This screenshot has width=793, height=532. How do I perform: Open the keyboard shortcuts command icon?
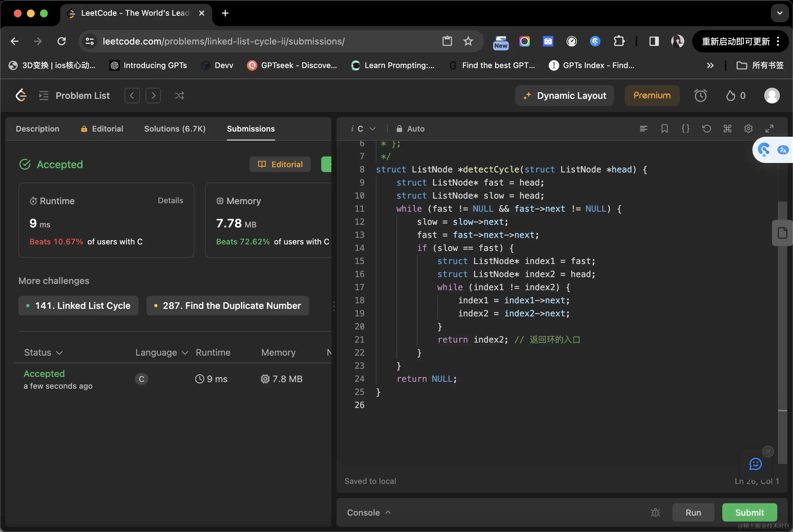pyautogui.click(x=727, y=129)
